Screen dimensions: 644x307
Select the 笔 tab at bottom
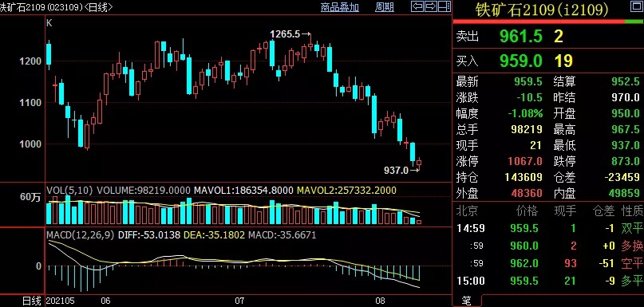(x=467, y=301)
